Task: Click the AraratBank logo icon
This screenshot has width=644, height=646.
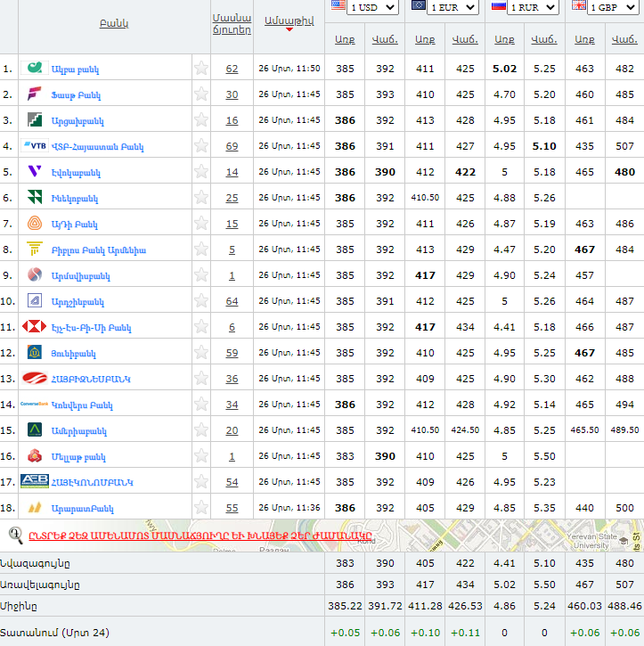Action: tap(35, 507)
